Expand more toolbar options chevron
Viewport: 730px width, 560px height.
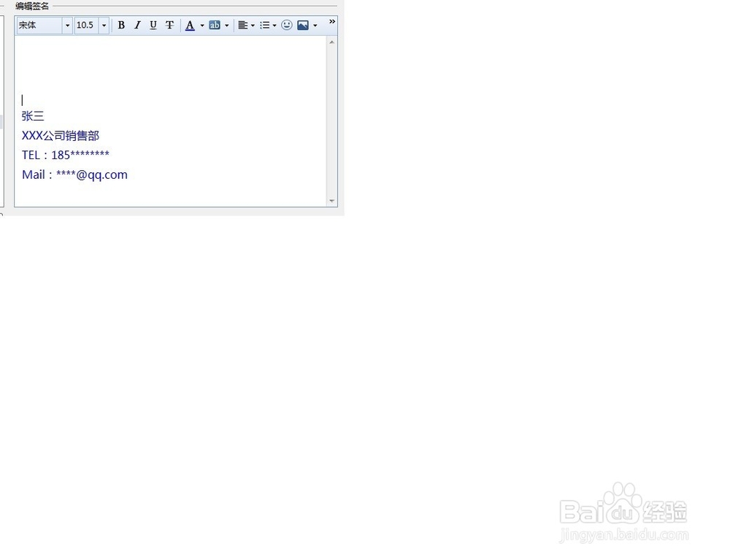pyautogui.click(x=332, y=21)
